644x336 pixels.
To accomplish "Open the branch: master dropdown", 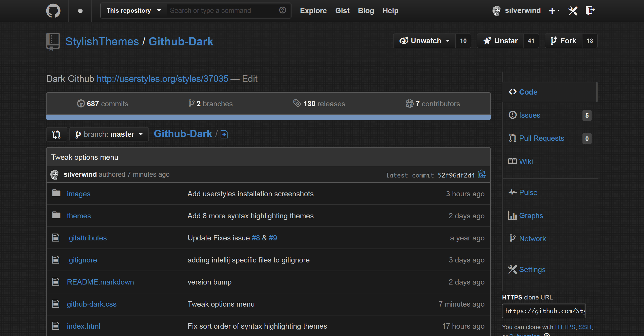I will point(109,134).
